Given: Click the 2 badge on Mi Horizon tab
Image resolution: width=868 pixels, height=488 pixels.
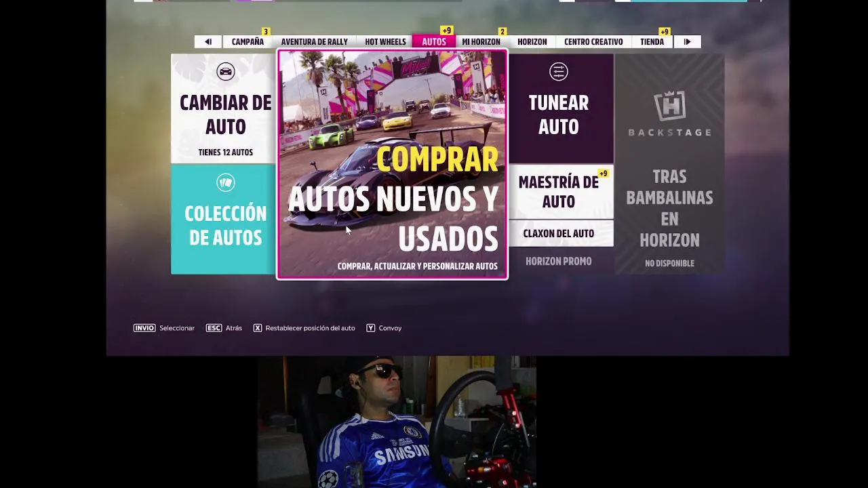Looking at the screenshot, I should coord(502,32).
